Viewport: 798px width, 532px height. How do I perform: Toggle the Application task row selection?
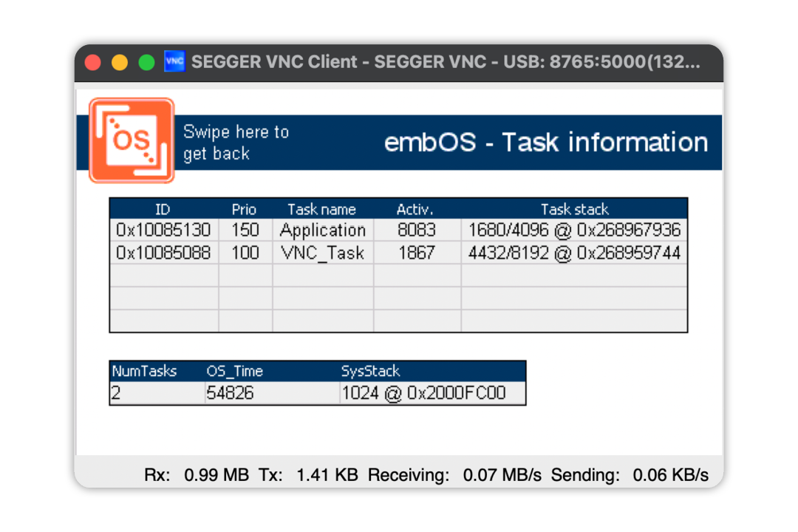click(x=323, y=230)
